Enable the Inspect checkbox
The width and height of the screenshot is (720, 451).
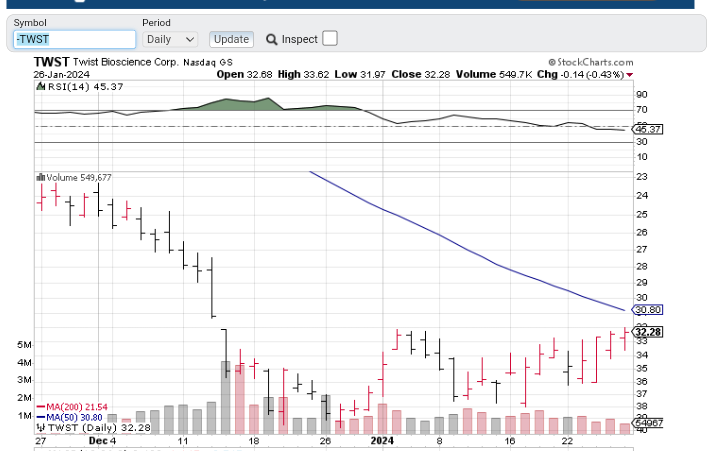point(330,39)
